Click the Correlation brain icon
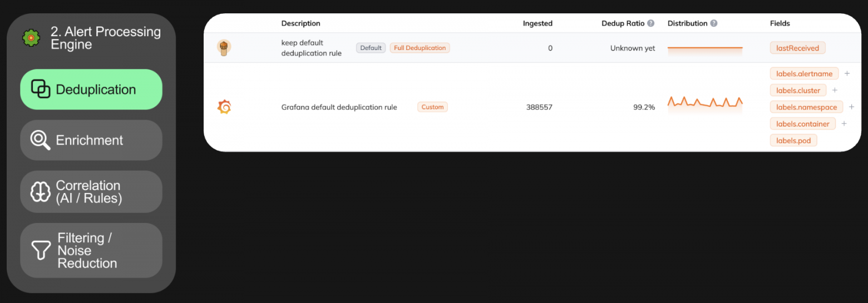 click(x=40, y=192)
